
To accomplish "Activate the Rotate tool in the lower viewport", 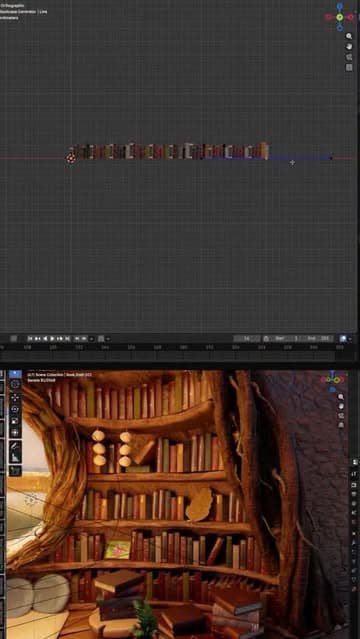I will 15,409.
